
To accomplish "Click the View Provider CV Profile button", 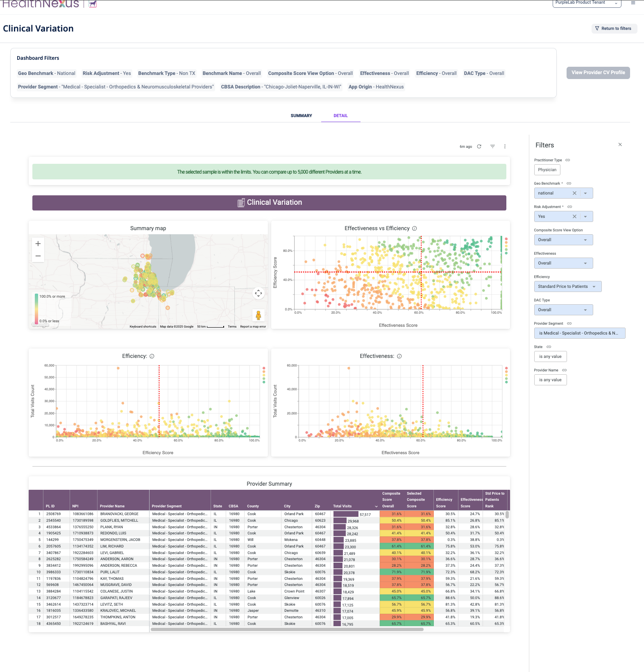I will coord(598,73).
